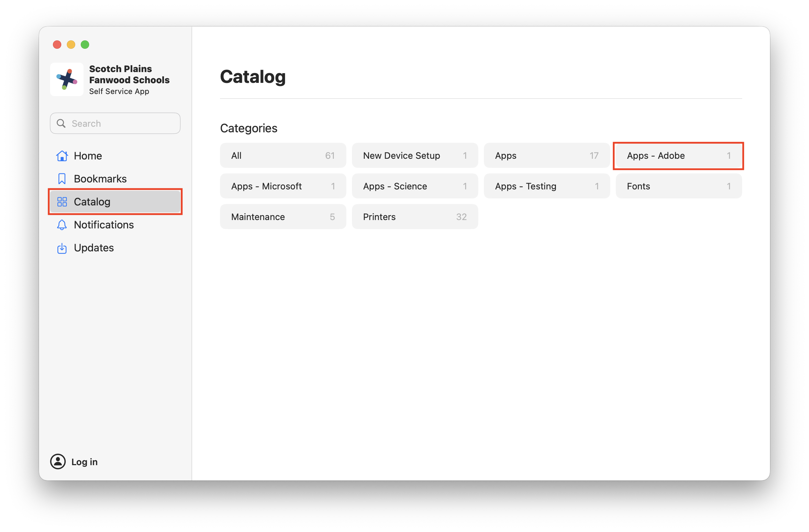Click the search magnifying glass icon
809x532 pixels.
point(61,124)
